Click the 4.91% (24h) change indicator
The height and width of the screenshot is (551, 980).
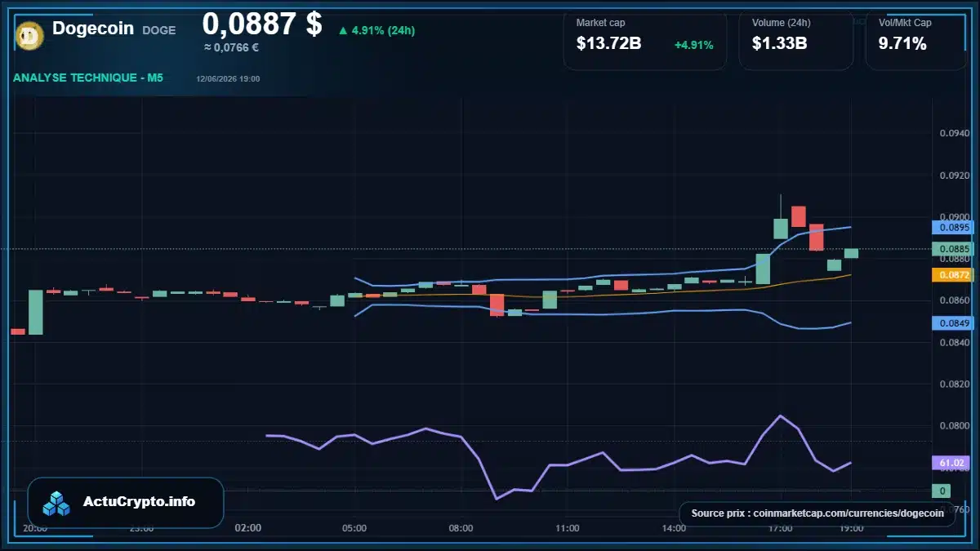pyautogui.click(x=376, y=30)
